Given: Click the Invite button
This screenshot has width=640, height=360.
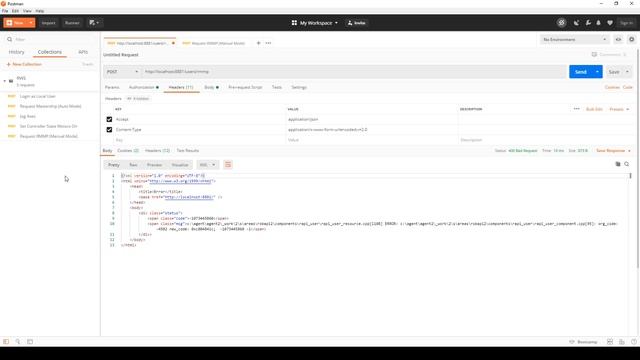Looking at the screenshot, I should pos(356,23).
